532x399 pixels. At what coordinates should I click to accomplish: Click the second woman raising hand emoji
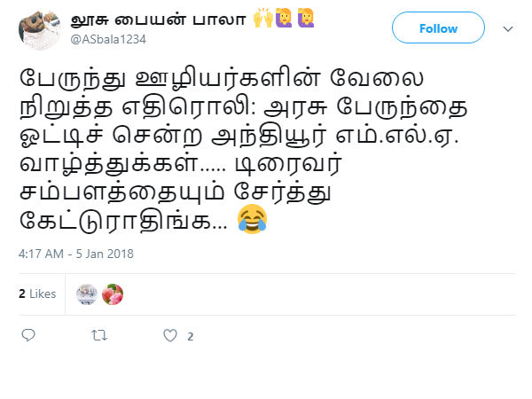306,19
